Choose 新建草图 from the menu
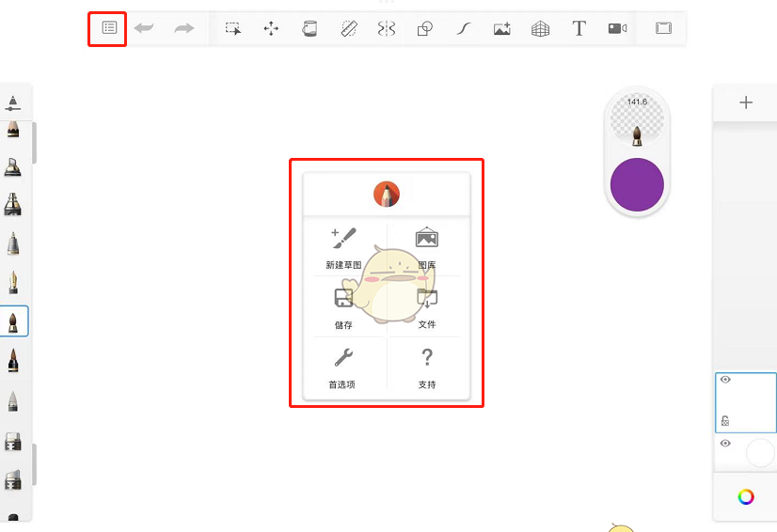The height and width of the screenshot is (532, 777). point(343,249)
